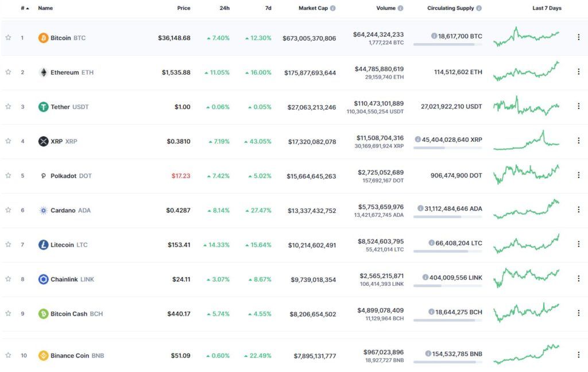Expand the Tether row three-dot menu
Viewport: 588px width, 372px height.
579,106
